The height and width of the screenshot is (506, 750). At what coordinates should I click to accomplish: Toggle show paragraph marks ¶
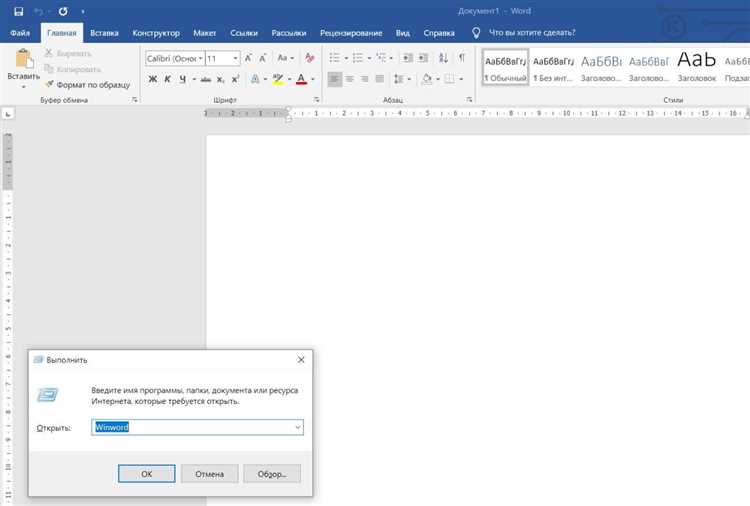462,58
